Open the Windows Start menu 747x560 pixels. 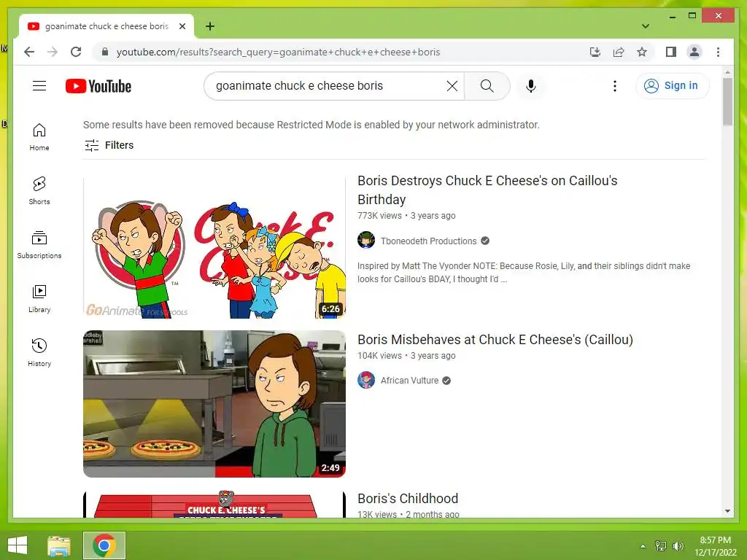point(18,545)
